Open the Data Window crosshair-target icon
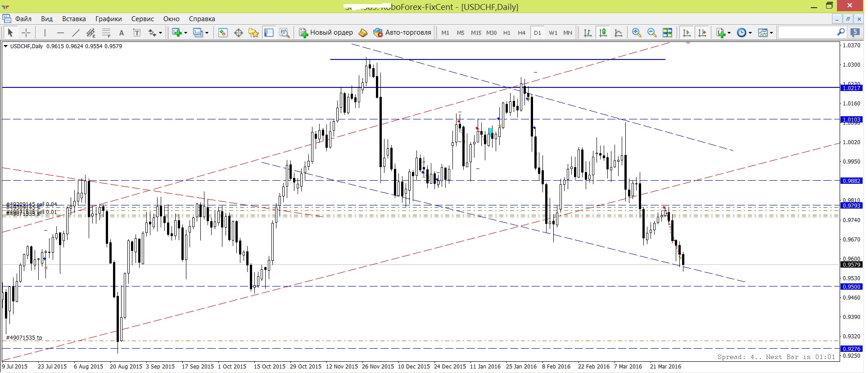The image size is (868, 373). [x=239, y=32]
